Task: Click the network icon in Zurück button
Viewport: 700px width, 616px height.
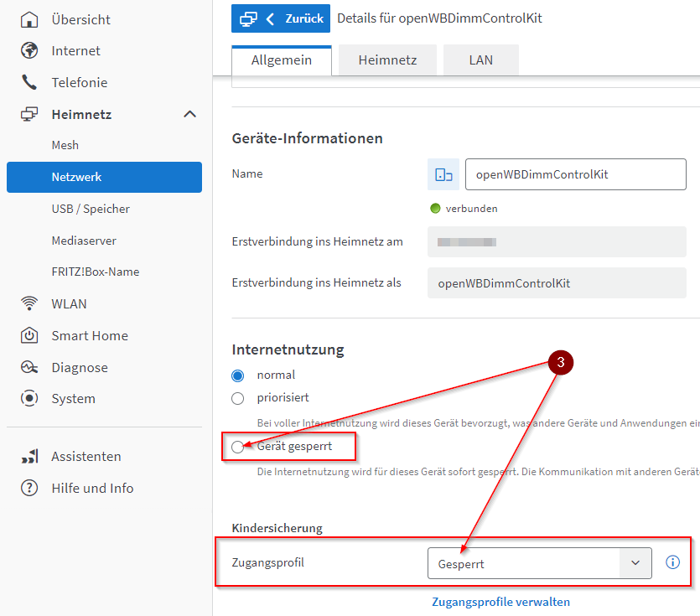Action: [248, 18]
